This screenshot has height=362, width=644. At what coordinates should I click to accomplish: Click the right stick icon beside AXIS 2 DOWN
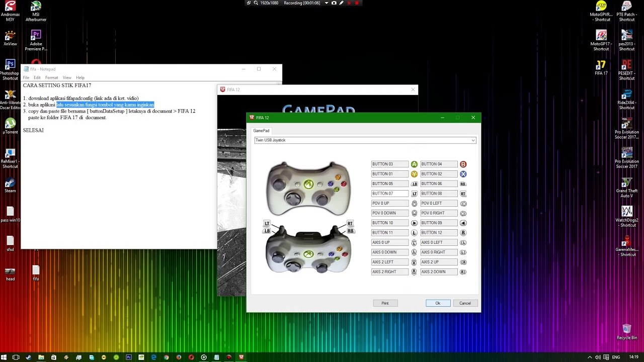tap(463, 272)
